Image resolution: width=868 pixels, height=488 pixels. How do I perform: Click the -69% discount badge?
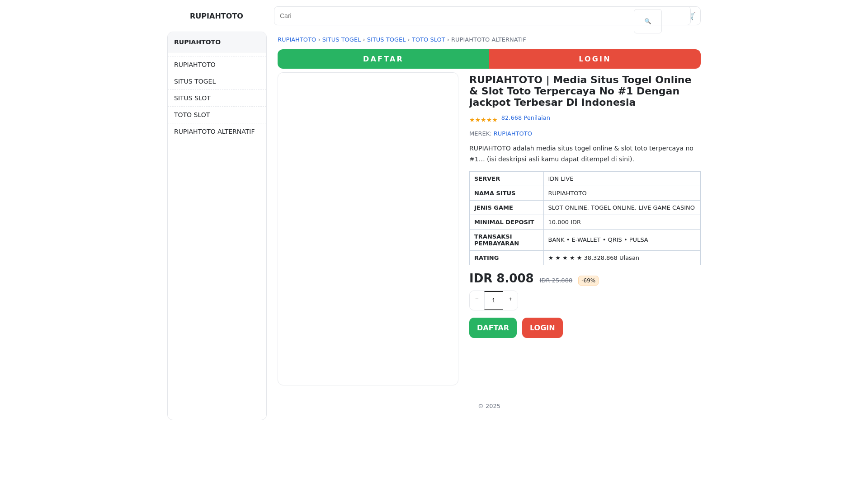pos(588,281)
